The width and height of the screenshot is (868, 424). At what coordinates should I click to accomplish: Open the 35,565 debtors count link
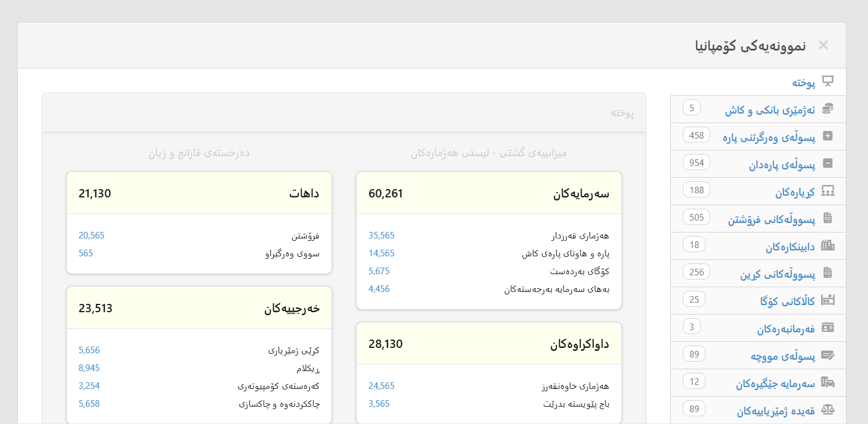coord(381,235)
